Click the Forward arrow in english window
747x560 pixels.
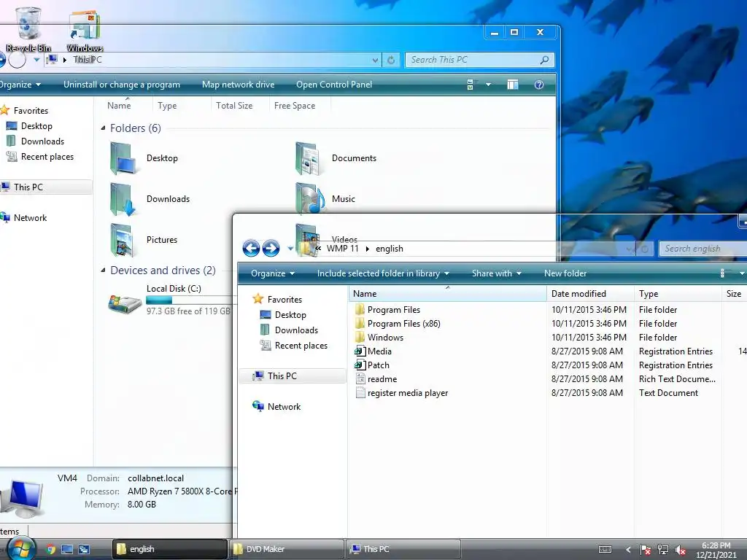(271, 248)
